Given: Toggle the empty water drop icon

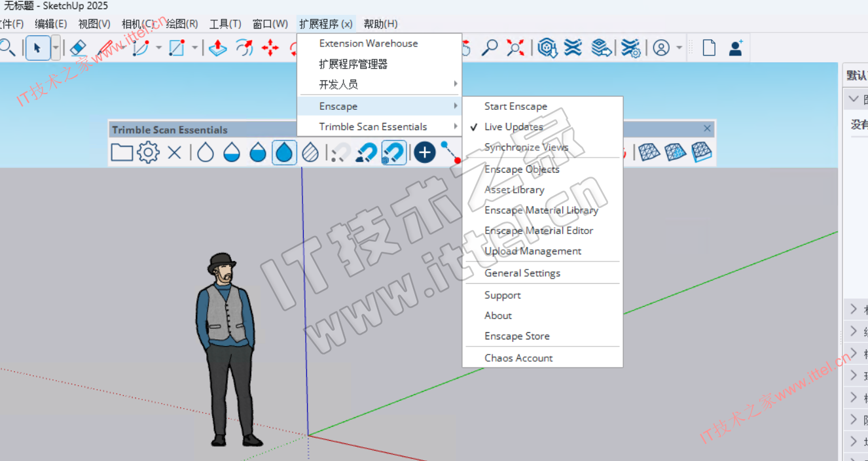Looking at the screenshot, I should point(206,153).
